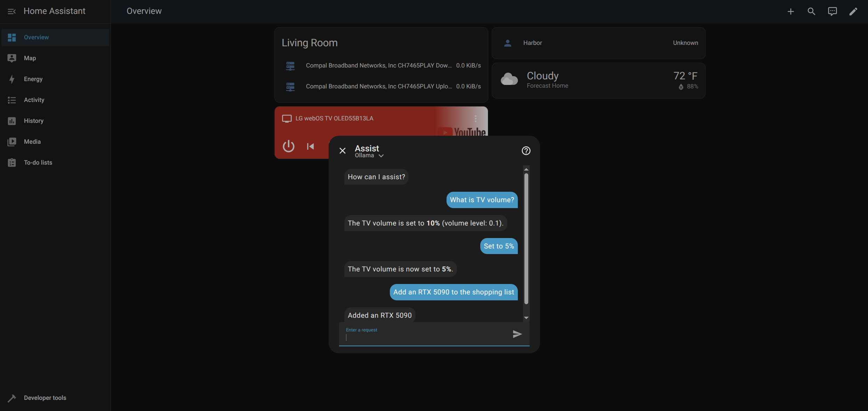Open the Ollama assistant pipeline dropdown
Screen dimensions: 868x411
(369, 156)
